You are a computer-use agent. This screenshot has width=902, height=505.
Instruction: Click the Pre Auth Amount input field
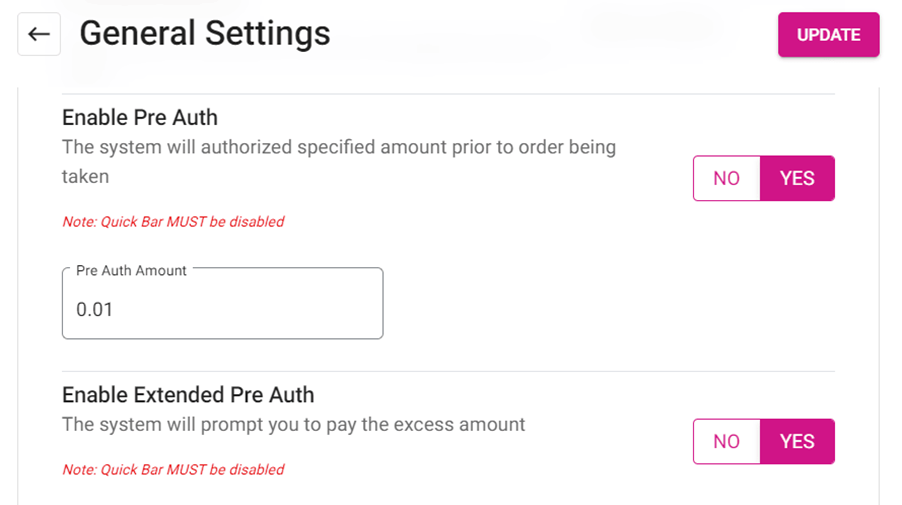click(x=222, y=309)
